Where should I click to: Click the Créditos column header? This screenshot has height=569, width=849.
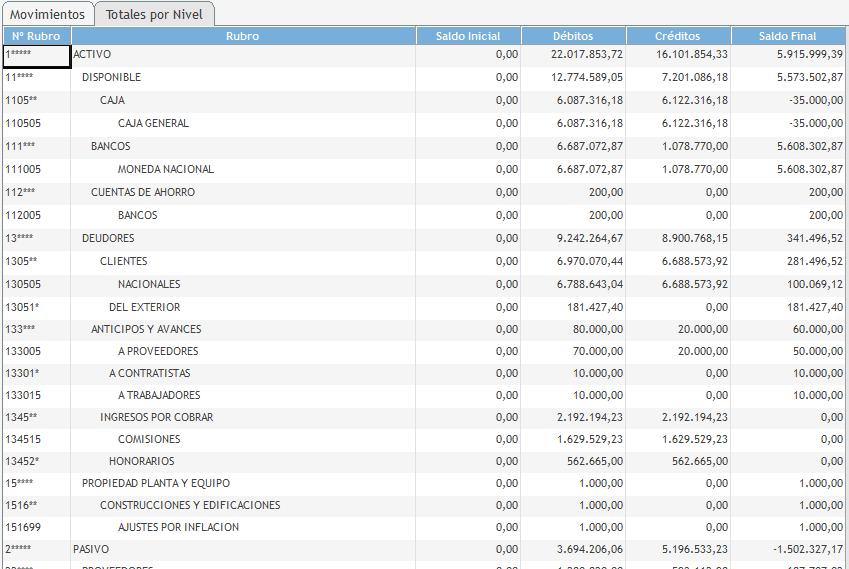(x=678, y=36)
